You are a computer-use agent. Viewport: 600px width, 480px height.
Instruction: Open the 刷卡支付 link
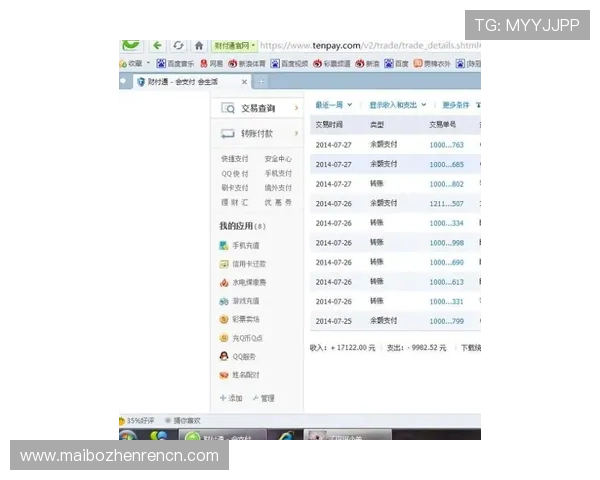(235, 188)
